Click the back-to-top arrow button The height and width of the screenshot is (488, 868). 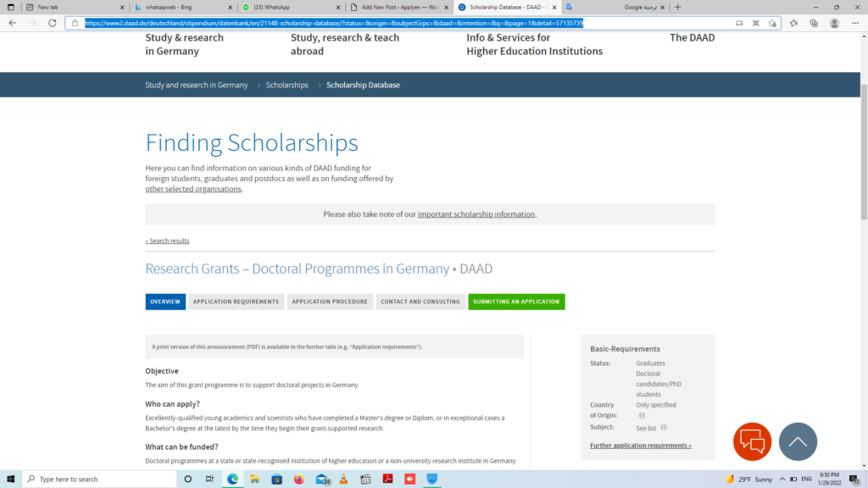(798, 441)
